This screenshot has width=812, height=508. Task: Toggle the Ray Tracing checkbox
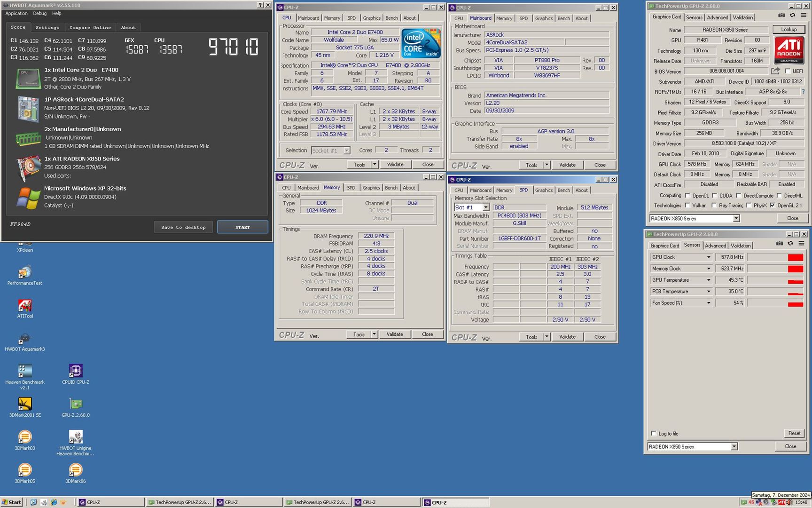714,206
